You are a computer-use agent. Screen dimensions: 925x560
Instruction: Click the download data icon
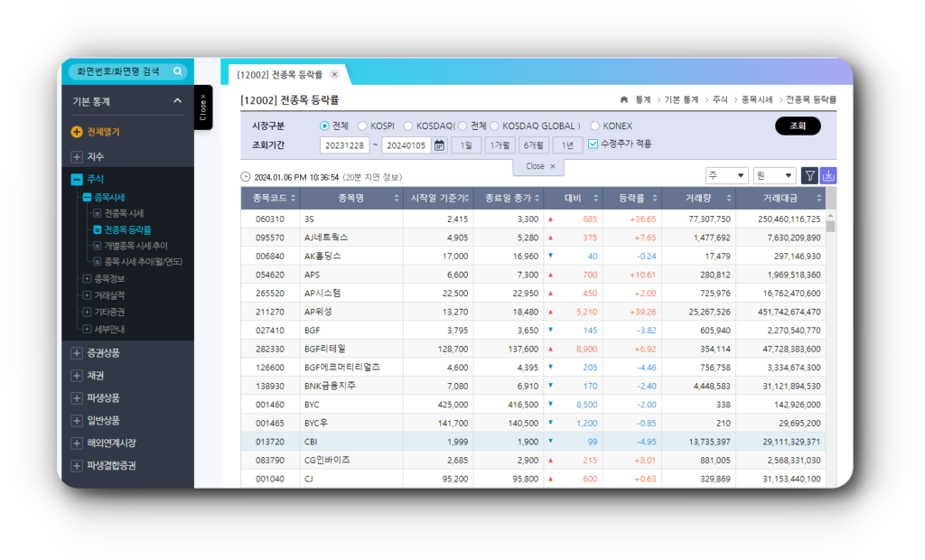[828, 176]
